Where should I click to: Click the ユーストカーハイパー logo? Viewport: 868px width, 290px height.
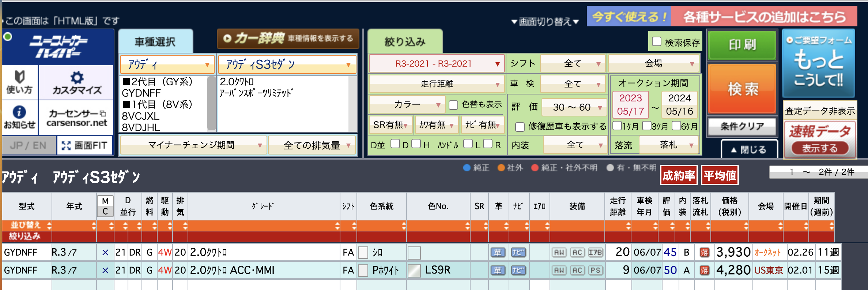point(58,47)
